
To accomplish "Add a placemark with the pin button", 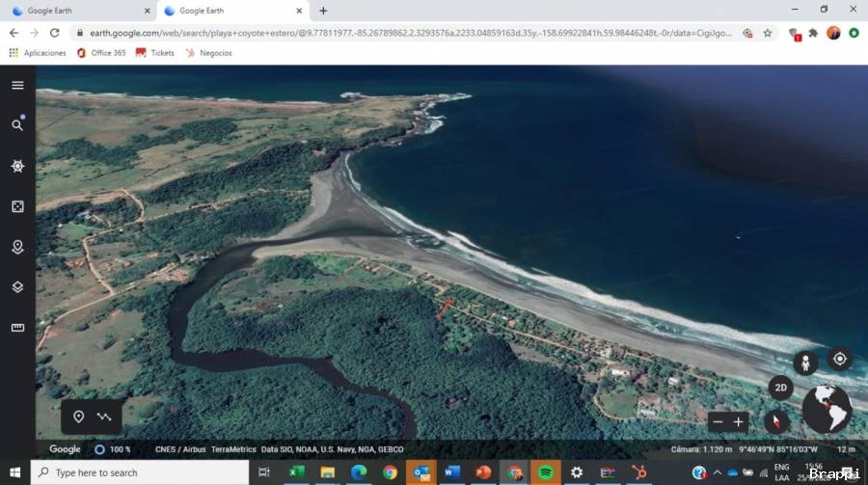I will click(x=79, y=418).
